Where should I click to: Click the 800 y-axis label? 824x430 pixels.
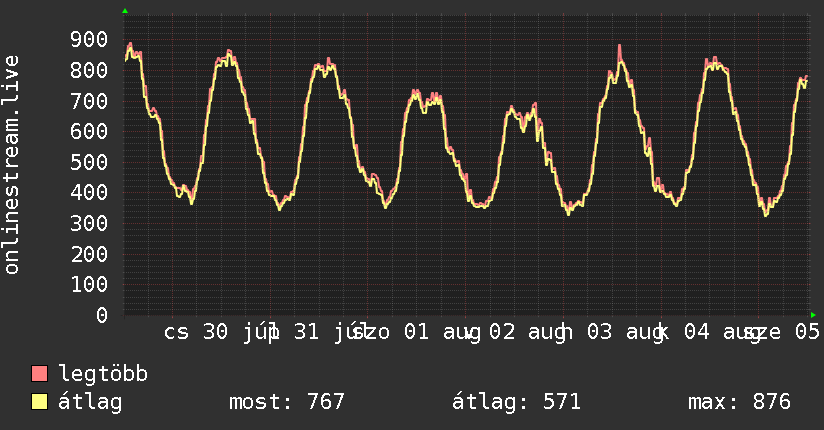[x=89, y=70]
